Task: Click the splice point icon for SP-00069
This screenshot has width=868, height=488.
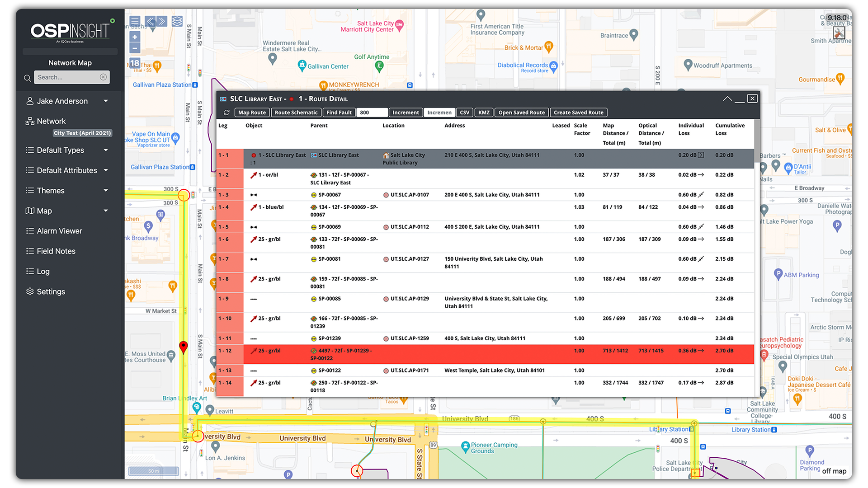Action: tap(314, 227)
